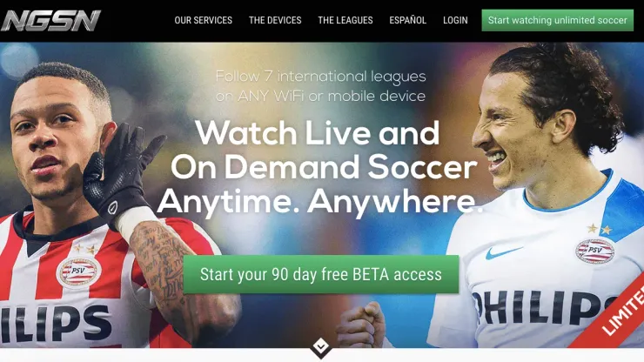The height and width of the screenshot is (362, 644).
Task: Click the PSV crest on the striped jersey
Action: pos(78,272)
